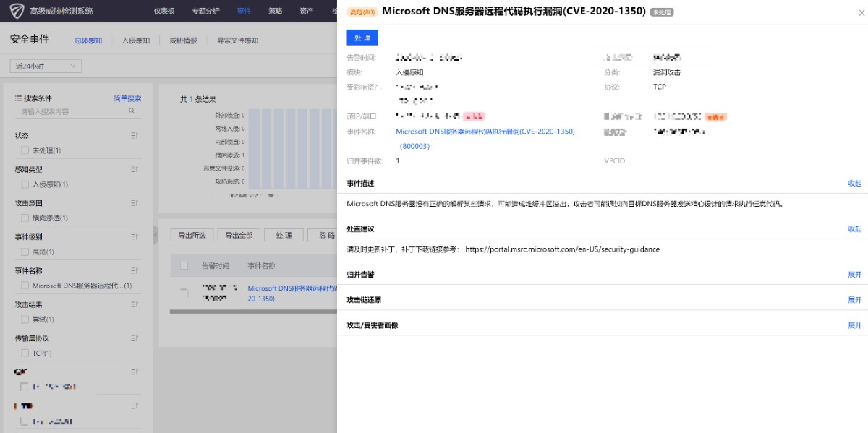Click the 导出所选 button
Screen dimensions: 868x433
pos(192,235)
